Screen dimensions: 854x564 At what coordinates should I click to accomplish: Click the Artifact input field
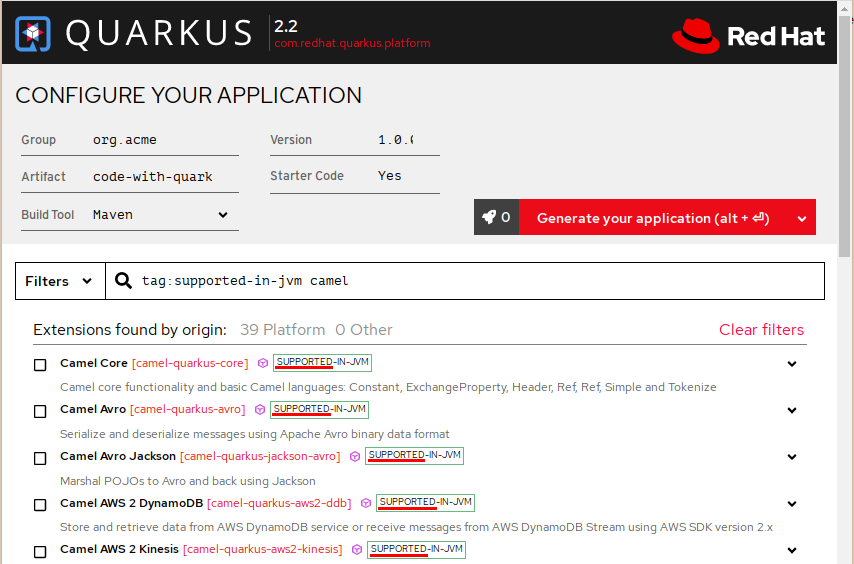tap(165, 177)
